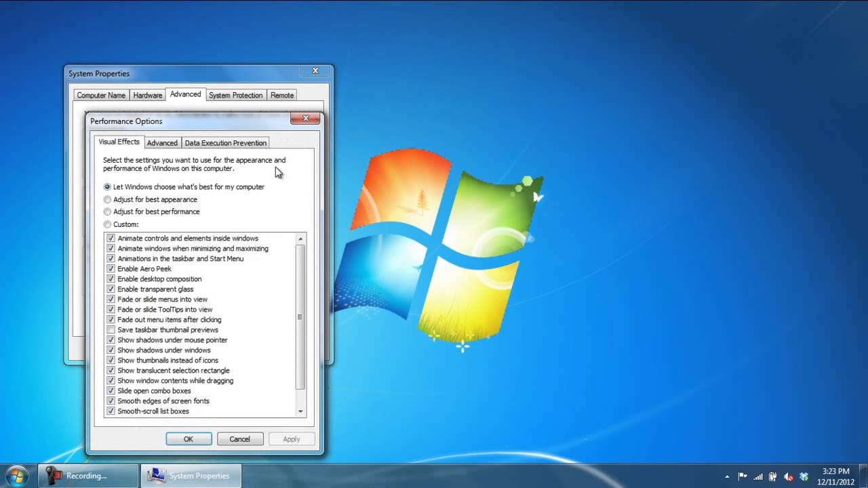Uncheck Enable transparent glass
The image size is (868, 488).
pos(111,289)
